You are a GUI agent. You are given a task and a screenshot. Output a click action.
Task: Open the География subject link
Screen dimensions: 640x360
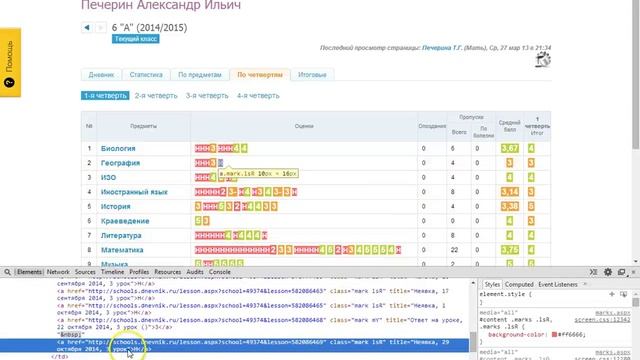[x=120, y=163]
